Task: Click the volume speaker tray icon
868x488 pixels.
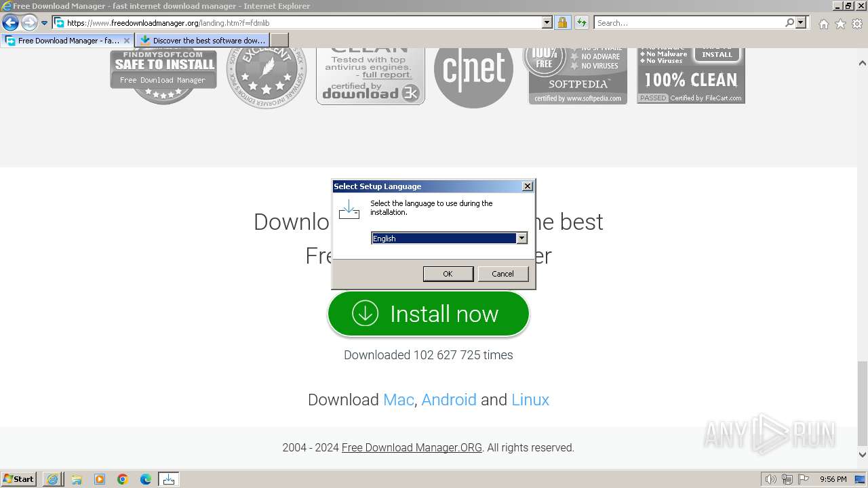Action: pos(771,479)
